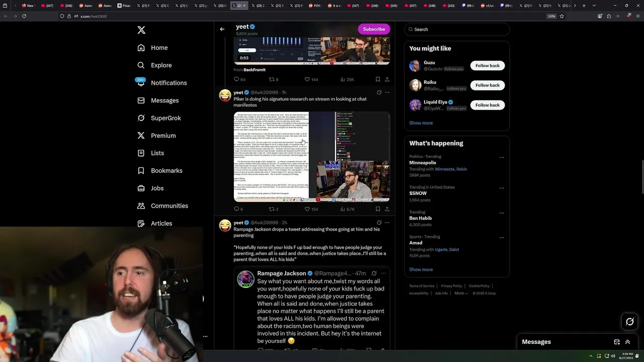Viewport: 644px width, 362px height.
Task: Reload the page in browser toolbar
Action: point(24,16)
